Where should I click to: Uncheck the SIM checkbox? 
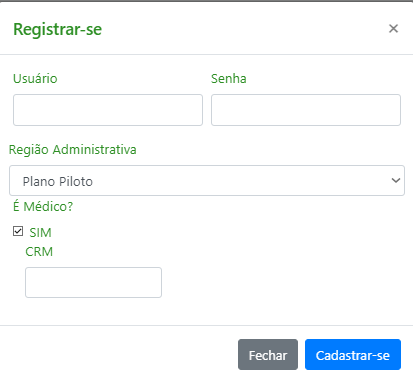[x=18, y=231]
